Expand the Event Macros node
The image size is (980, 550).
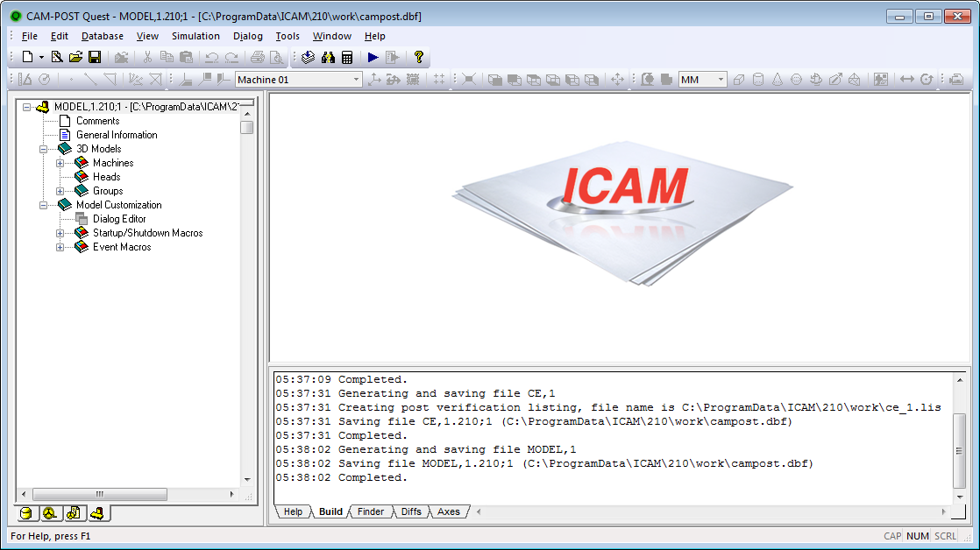click(60, 247)
